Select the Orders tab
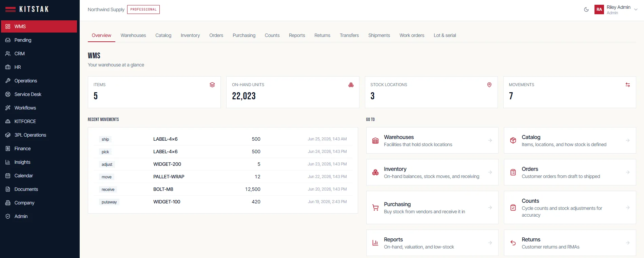 point(216,35)
